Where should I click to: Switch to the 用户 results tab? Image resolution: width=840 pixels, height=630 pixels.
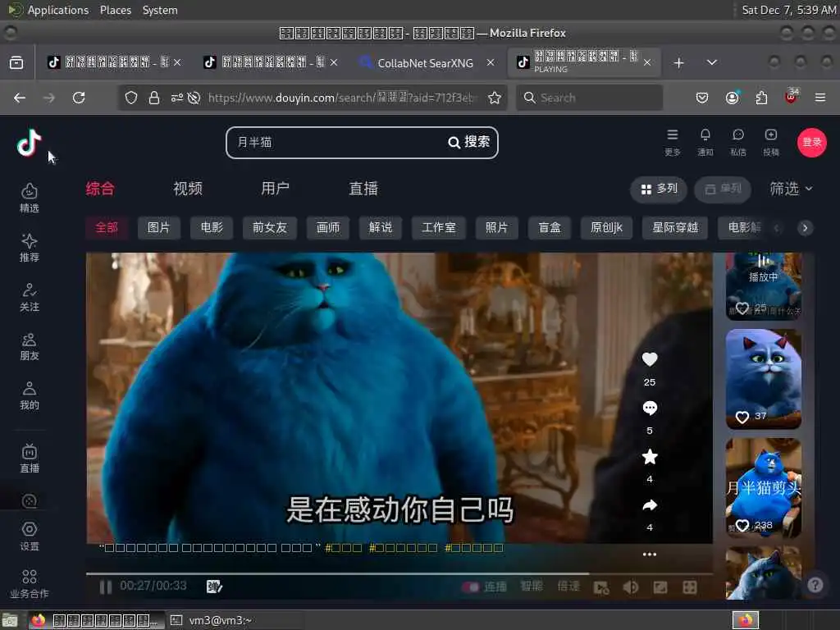276,189
